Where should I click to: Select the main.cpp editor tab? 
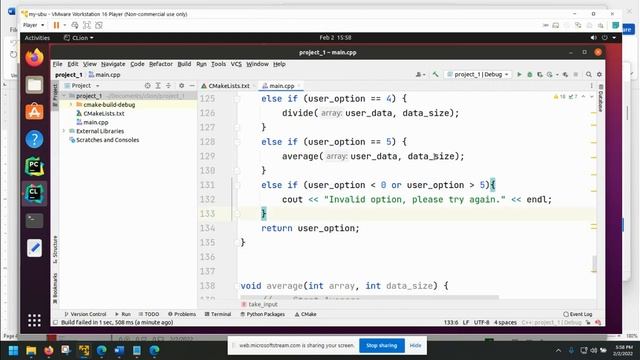coord(281,86)
